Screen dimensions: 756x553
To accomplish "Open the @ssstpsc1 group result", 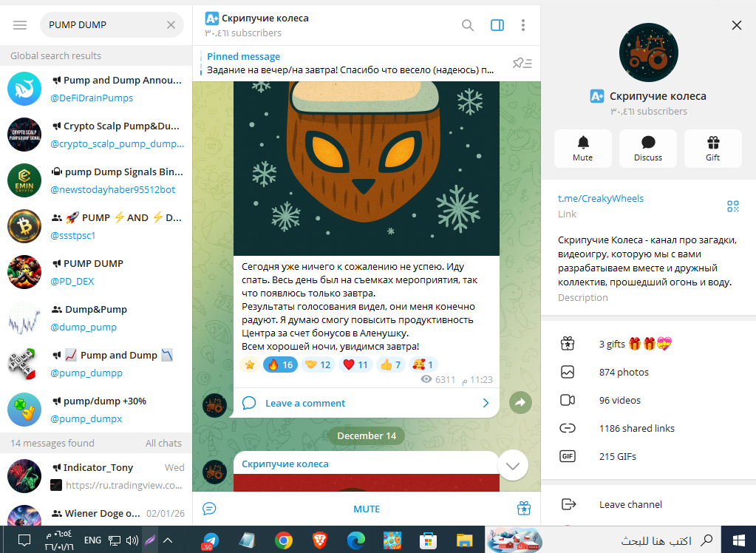I will click(x=96, y=226).
